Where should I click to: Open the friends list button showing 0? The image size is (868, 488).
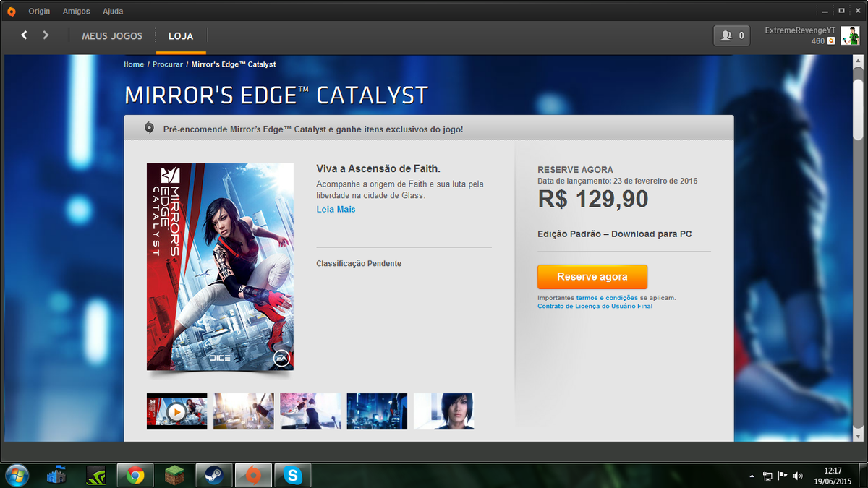[x=732, y=35]
